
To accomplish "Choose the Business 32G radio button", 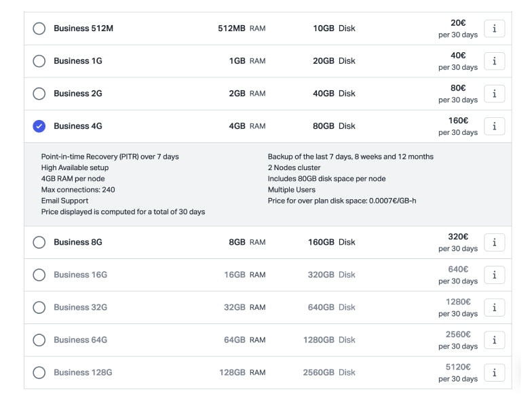I will (39, 307).
